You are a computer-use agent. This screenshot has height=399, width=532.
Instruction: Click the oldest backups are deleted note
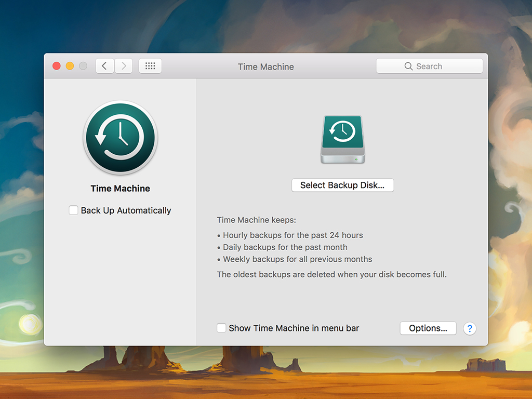click(331, 274)
